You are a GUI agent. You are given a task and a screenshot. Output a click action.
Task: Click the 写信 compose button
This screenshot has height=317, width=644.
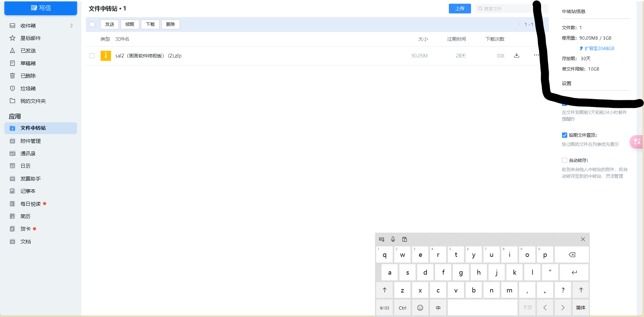click(x=41, y=8)
